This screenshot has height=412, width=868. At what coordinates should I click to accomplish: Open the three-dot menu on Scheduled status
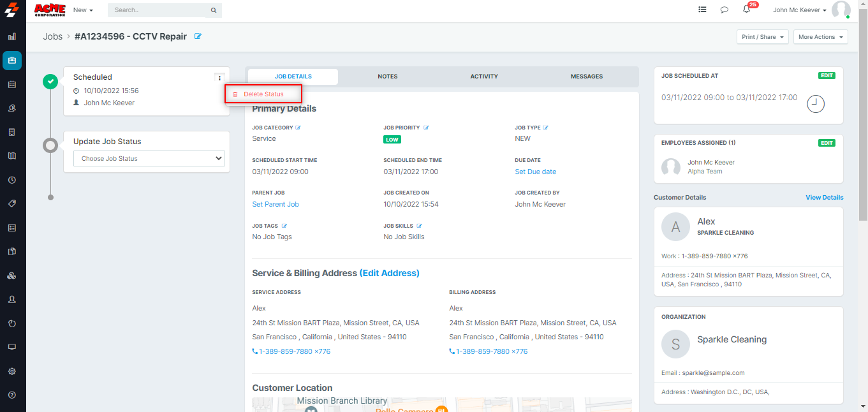[x=219, y=78]
